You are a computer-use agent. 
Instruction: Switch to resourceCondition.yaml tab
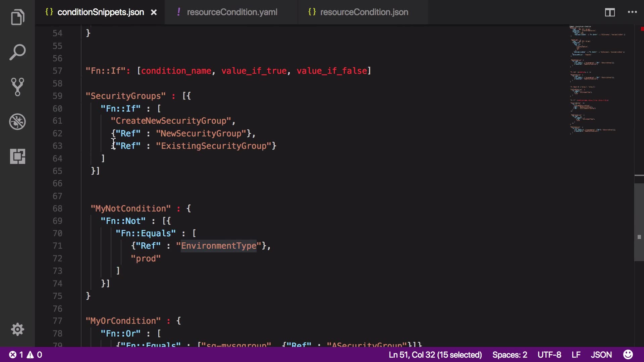click(x=232, y=12)
